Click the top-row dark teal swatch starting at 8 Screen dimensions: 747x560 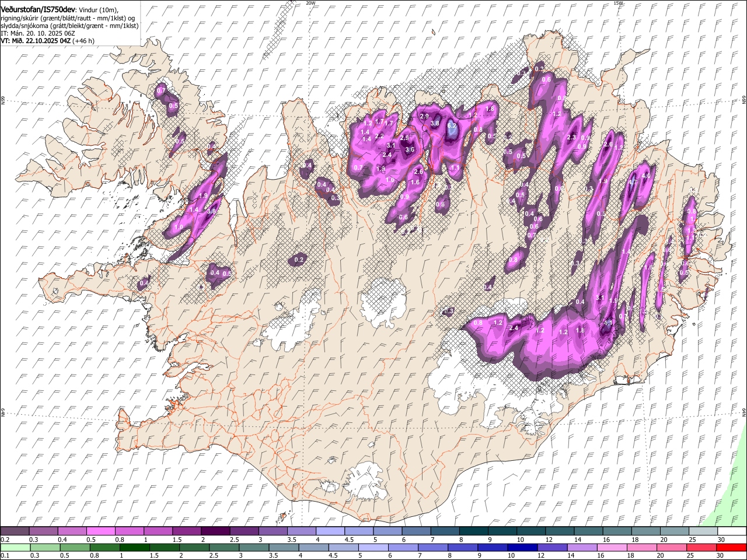coord(473,531)
